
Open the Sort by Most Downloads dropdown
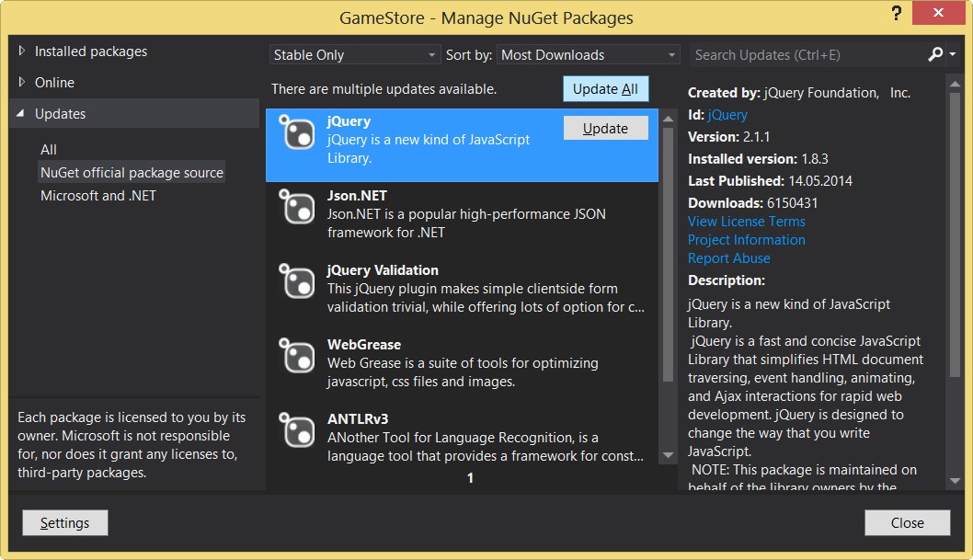[588, 54]
